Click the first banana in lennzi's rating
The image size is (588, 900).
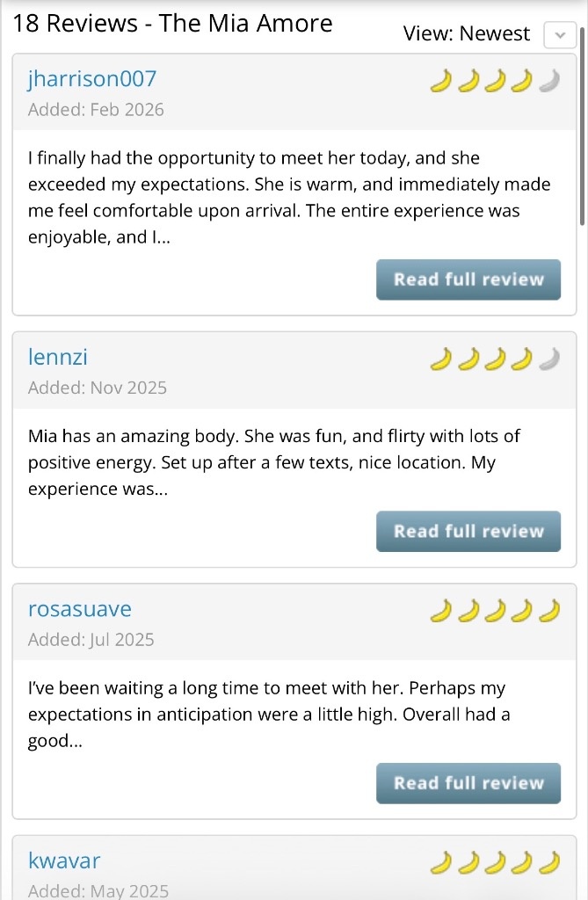(x=440, y=359)
